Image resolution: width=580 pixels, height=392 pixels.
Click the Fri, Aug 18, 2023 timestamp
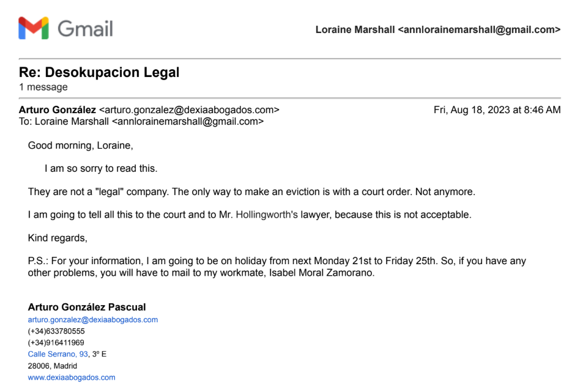[497, 110]
